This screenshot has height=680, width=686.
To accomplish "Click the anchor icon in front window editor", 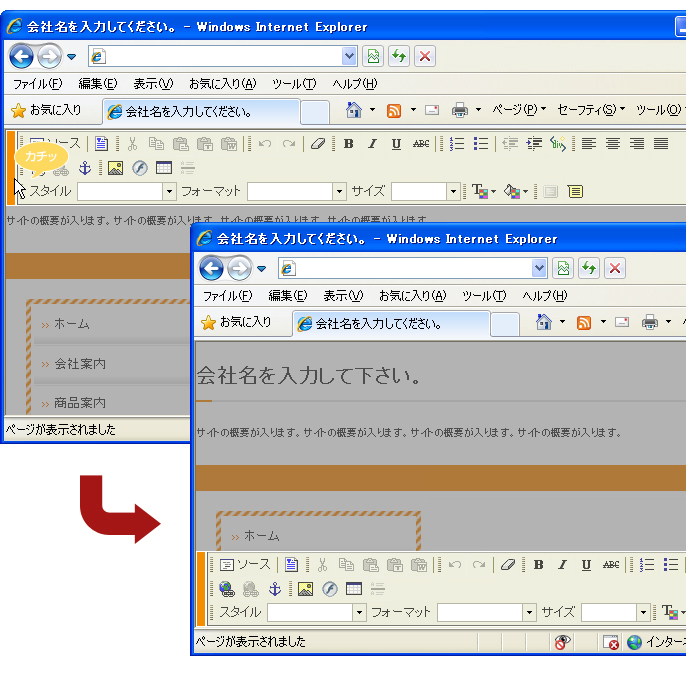I will click(x=275, y=589).
